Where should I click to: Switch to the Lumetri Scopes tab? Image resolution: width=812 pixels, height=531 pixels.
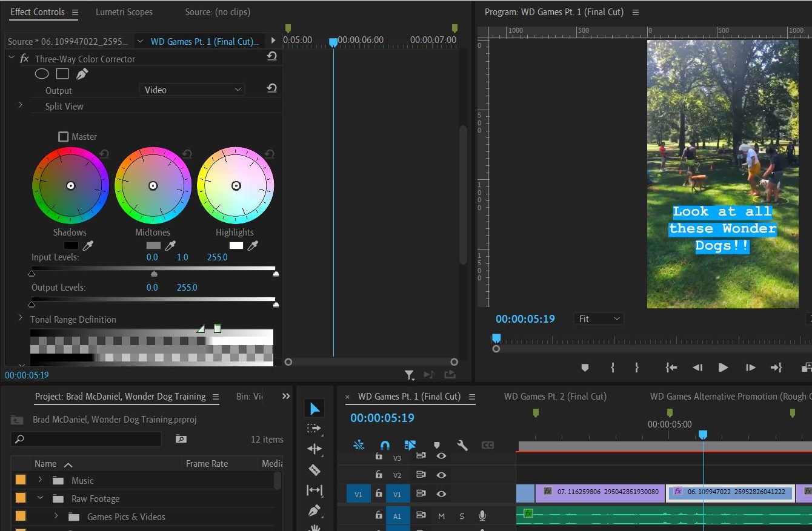click(x=124, y=12)
